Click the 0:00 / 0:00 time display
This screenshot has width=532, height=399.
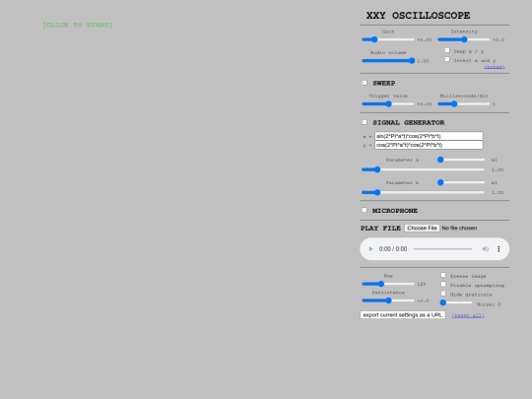point(393,249)
